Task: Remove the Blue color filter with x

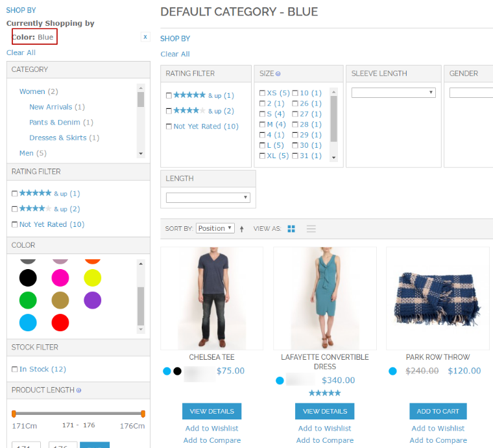Action: 145,37
